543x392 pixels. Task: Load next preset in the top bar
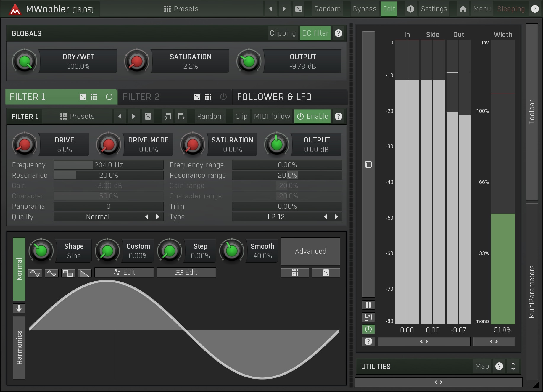[x=284, y=9]
